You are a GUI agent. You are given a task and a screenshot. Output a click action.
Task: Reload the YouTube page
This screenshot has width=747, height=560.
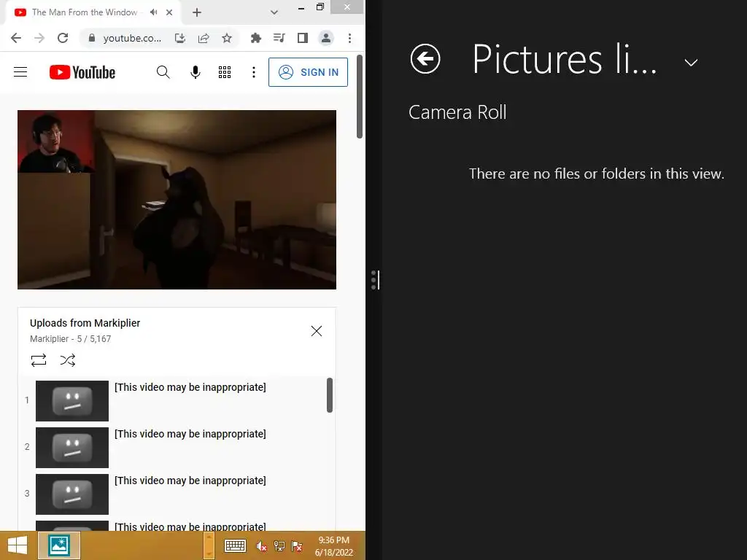(63, 38)
